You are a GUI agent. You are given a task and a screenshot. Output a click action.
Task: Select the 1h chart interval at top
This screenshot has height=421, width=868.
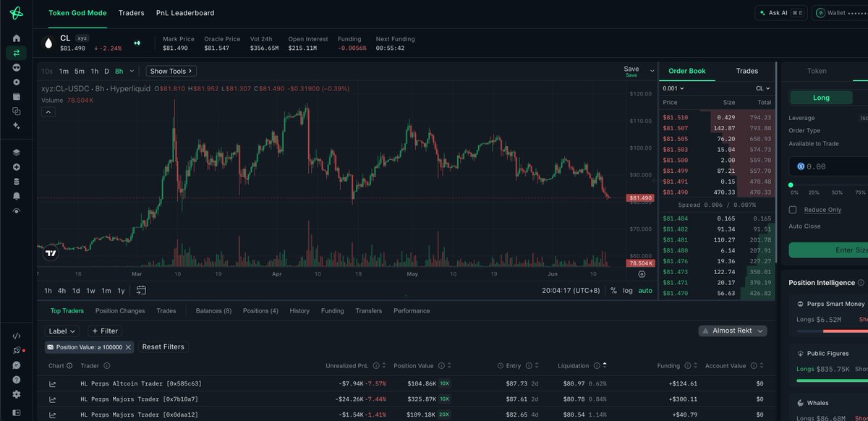pyautogui.click(x=94, y=71)
